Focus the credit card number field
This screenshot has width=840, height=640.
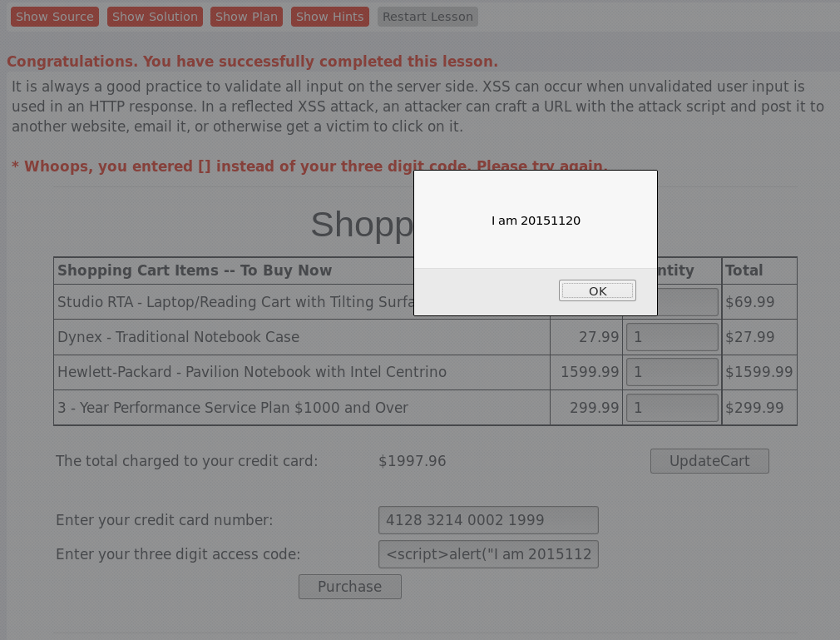click(x=488, y=520)
